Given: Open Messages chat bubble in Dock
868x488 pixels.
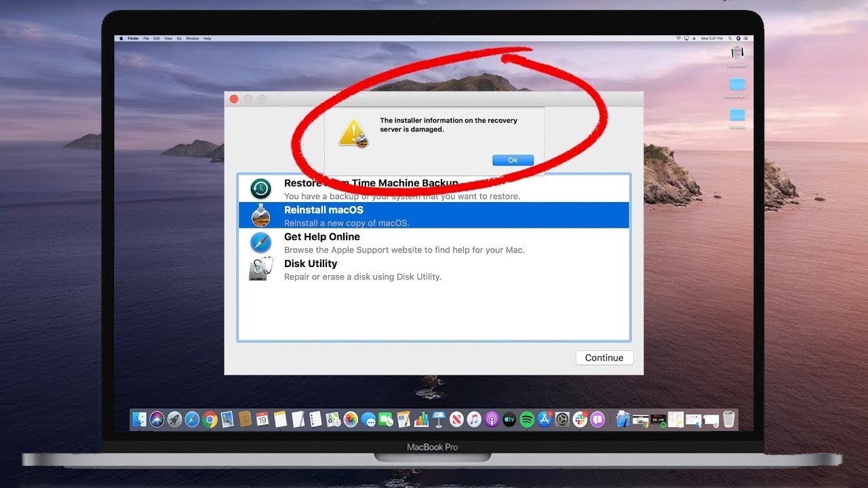Looking at the screenshot, I should 369,420.
